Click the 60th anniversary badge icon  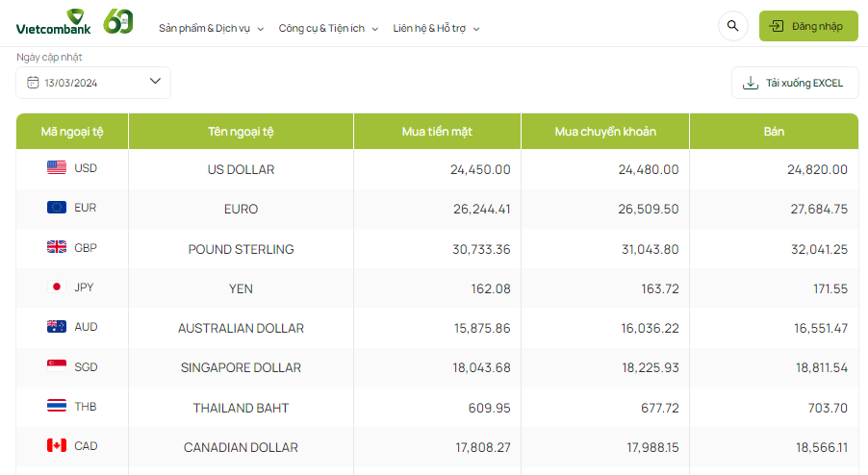pyautogui.click(x=118, y=21)
